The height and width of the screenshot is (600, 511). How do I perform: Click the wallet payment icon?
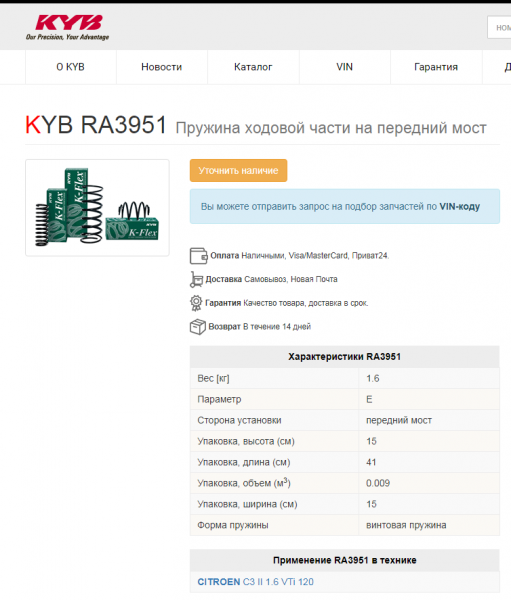click(198, 256)
